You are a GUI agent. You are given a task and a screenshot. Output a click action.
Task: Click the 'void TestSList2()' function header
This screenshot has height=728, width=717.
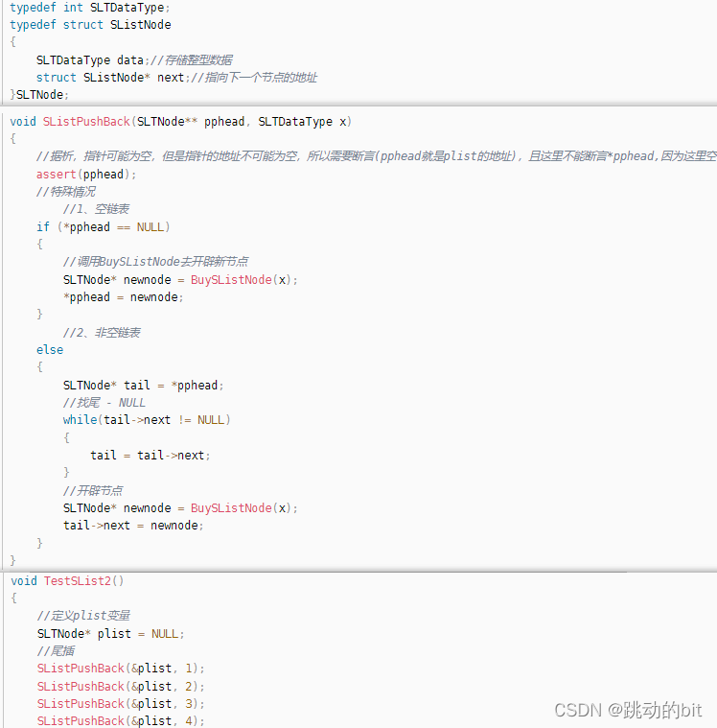tap(67, 581)
